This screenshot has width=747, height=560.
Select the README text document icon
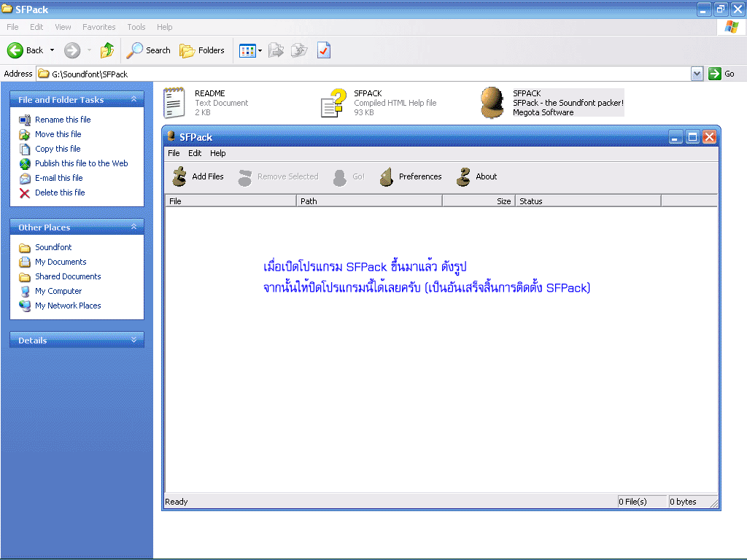tap(174, 102)
